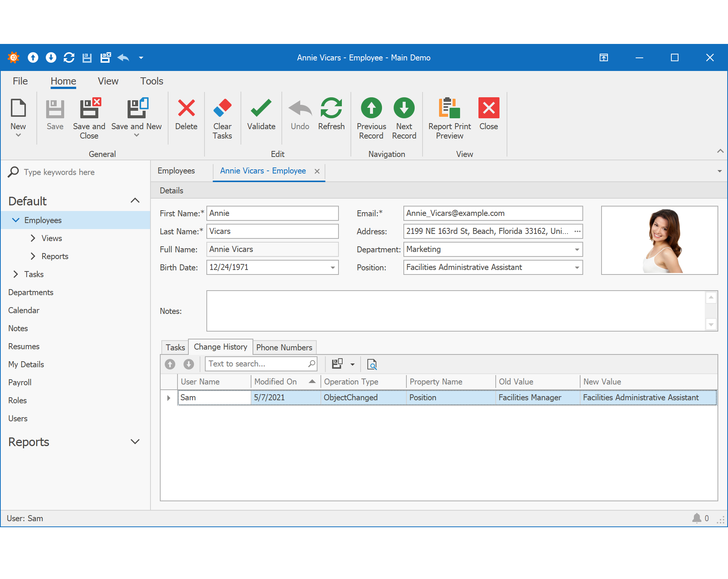Open Report Print Preview
This screenshot has height=579, width=728.
click(x=449, y=109)
